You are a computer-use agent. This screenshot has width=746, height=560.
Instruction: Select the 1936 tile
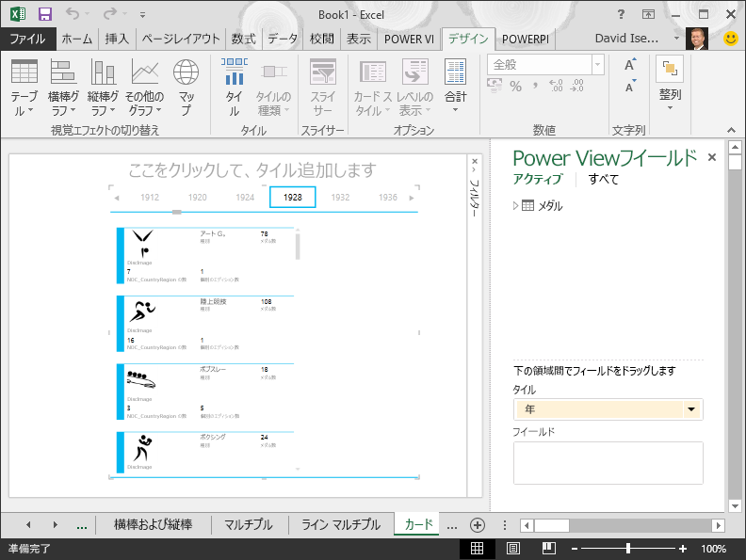[x=388, y=198]
